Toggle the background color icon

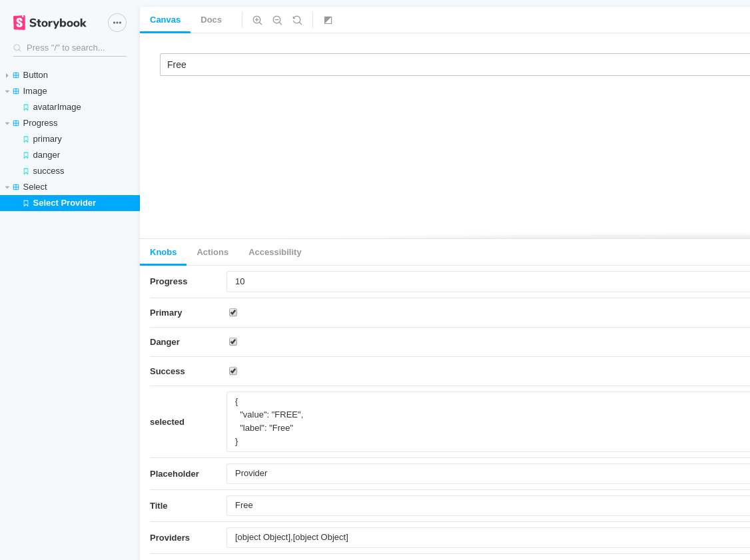point(328,20)
